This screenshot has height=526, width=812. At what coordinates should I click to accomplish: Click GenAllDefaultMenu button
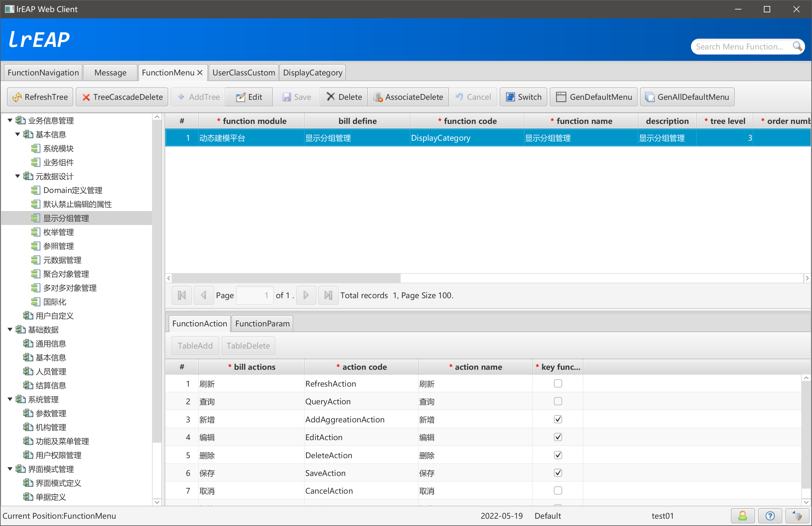(687, 97)
